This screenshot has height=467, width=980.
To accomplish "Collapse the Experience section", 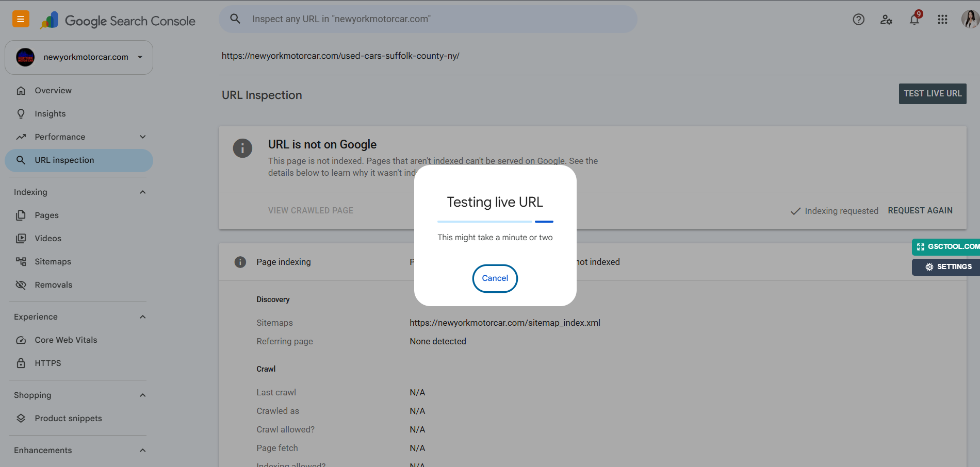I will [x=143, y=317].
